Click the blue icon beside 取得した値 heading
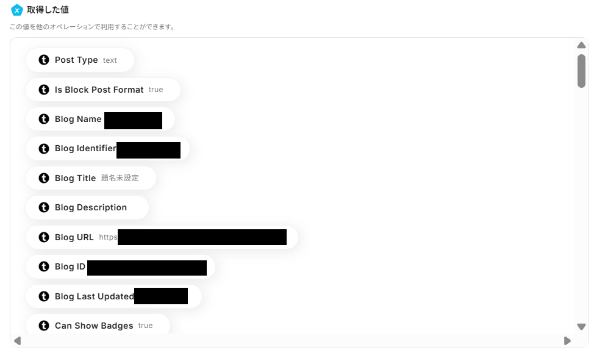The image size is (594, 364). (x=16, y=10)
